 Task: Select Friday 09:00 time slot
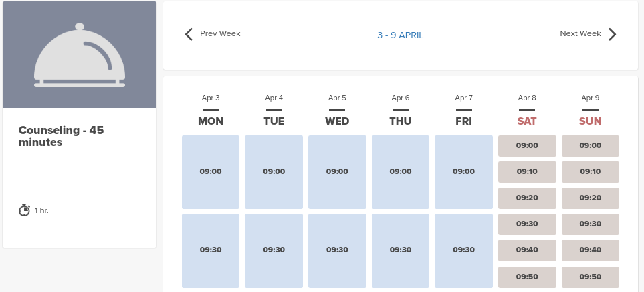pyautogui.click(x=463, y=171)
